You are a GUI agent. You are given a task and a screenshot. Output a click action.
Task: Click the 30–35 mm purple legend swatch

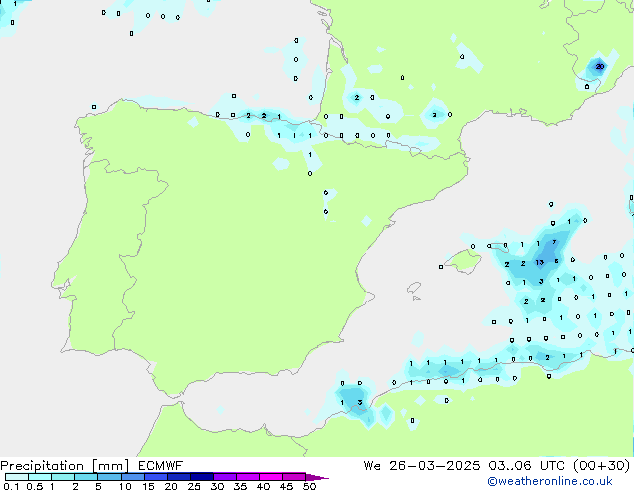point(224,477)
